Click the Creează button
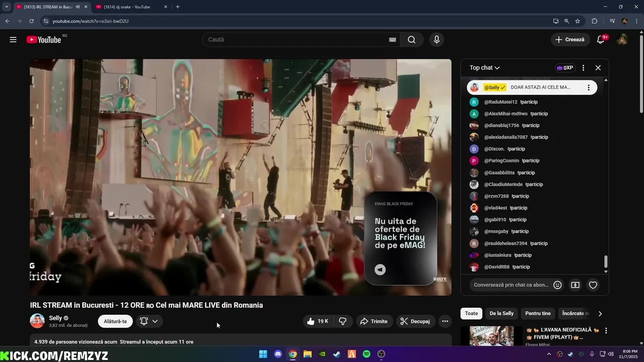Screen dimensions: 644x362 pos(570,40)
